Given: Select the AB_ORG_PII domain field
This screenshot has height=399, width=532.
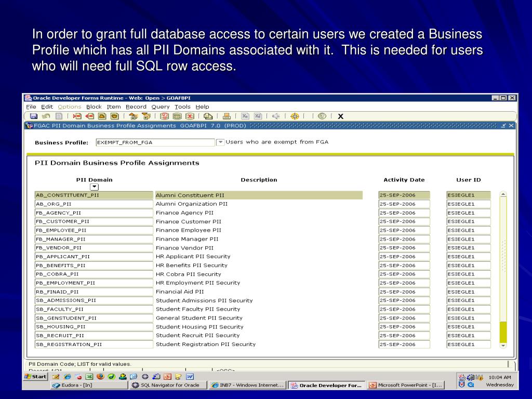Looking at the screenshot, I should [94, 204].
